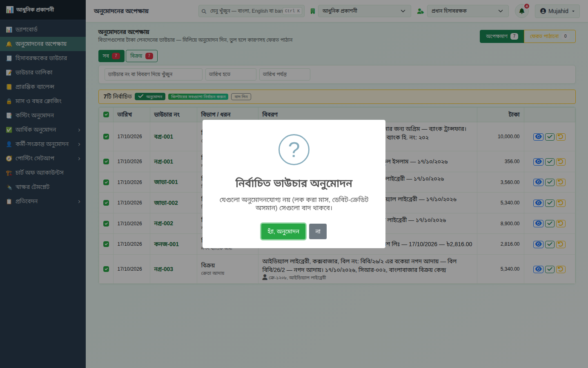
Task: Switch to বিক্রয় 7 filter tab
Action: [x=141, y=56]
